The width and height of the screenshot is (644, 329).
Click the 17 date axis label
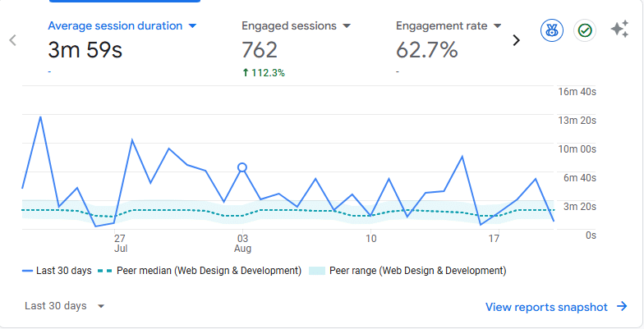coord(494,239)
